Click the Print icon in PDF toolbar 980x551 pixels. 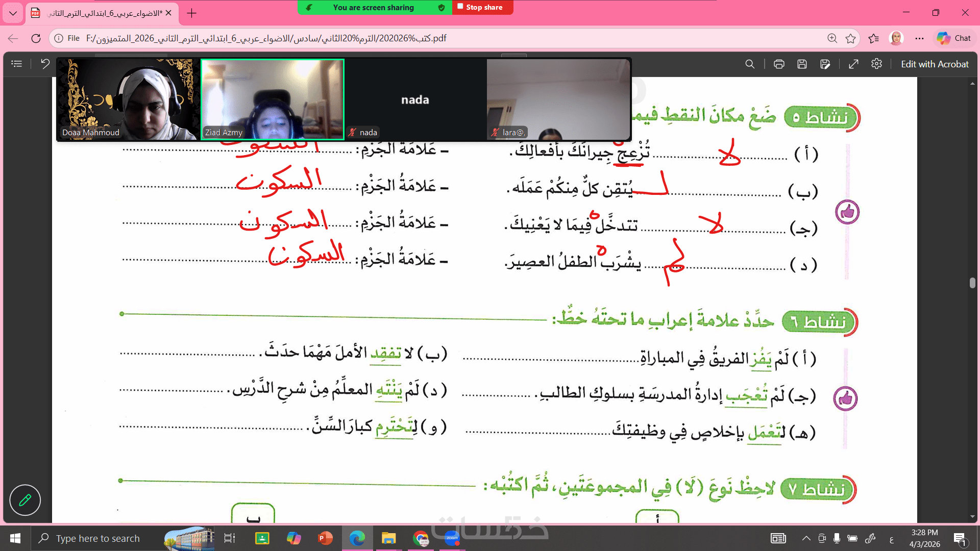779,64
